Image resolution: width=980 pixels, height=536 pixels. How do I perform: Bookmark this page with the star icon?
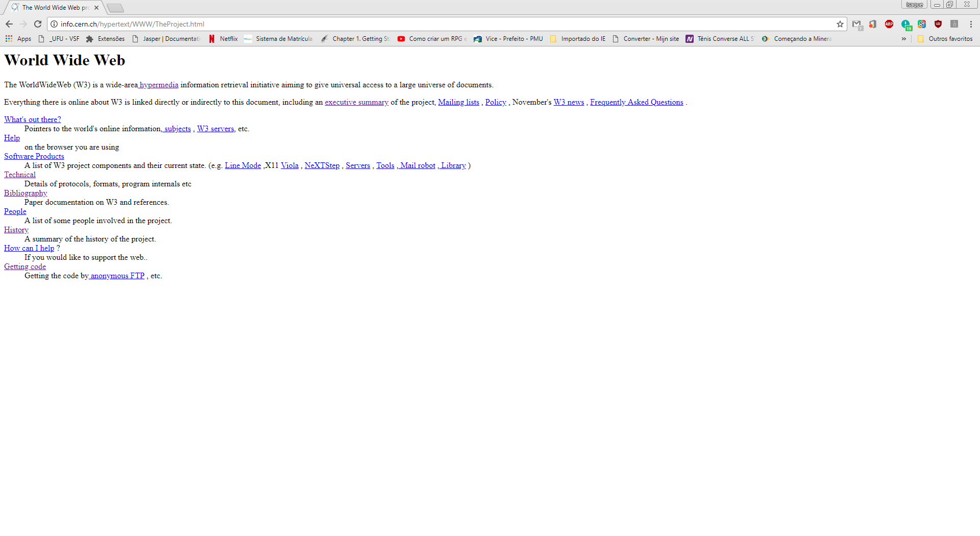(840, 24)
